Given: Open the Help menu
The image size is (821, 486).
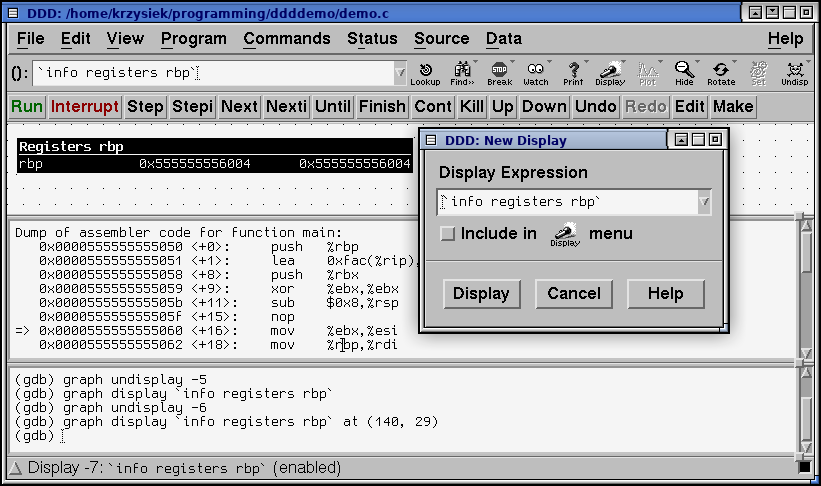Looking at the screenshot, I should (x=785, y=39).
